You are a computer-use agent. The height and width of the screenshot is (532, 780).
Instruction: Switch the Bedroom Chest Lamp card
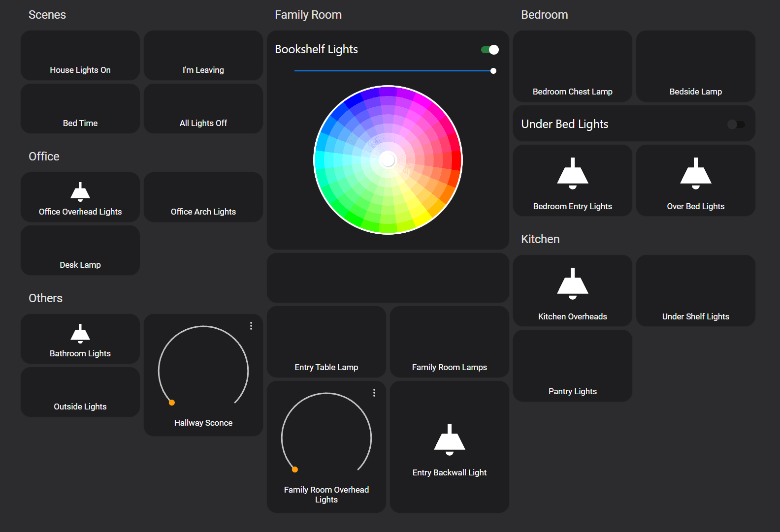(573, 66)
